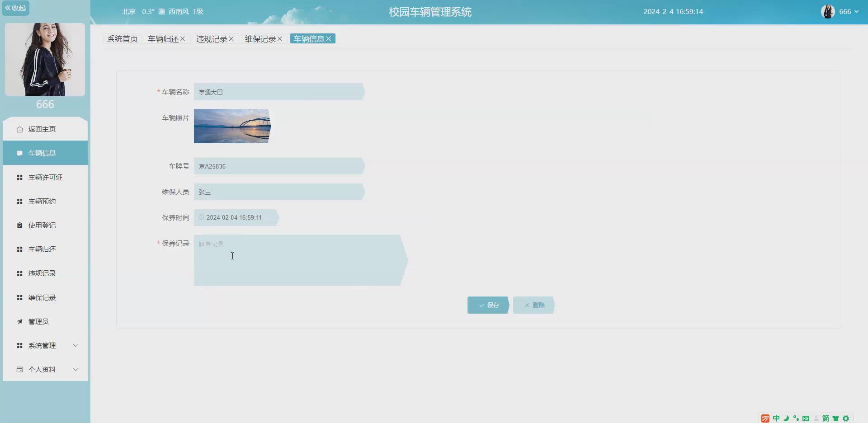Click the Sogou input method logo icon
868x423 pixels.
[765, 418]
